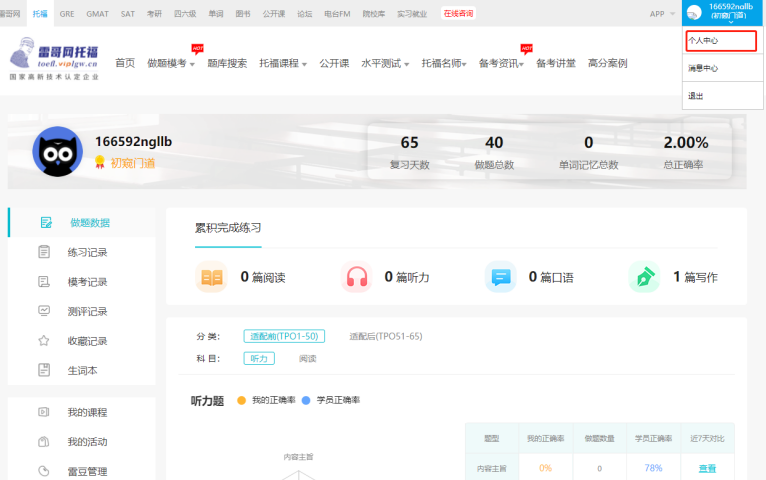Click the 初窥门道 medal badge icon
Image resolution: width=766 pixels, height=480 pixels.
click(x=100, y=162)
